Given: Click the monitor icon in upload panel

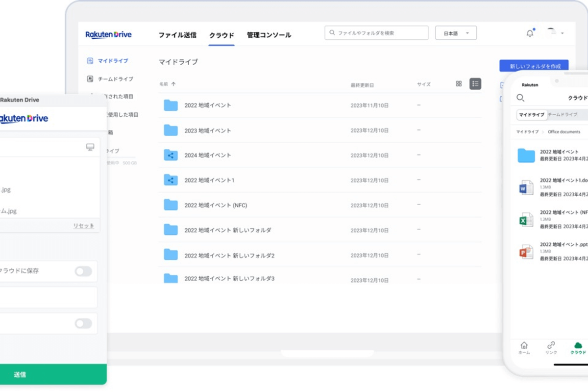Looking at the screenshot, I should (90, 147).
